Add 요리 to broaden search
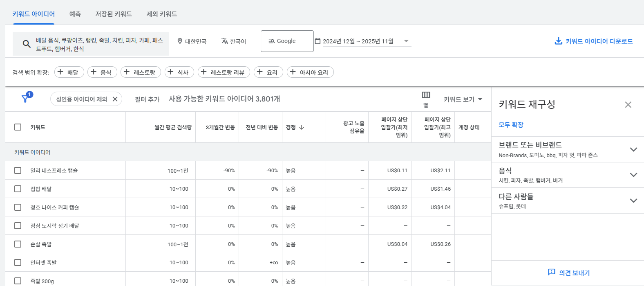The height and width of the screenshot is (286, 644). 268,72
